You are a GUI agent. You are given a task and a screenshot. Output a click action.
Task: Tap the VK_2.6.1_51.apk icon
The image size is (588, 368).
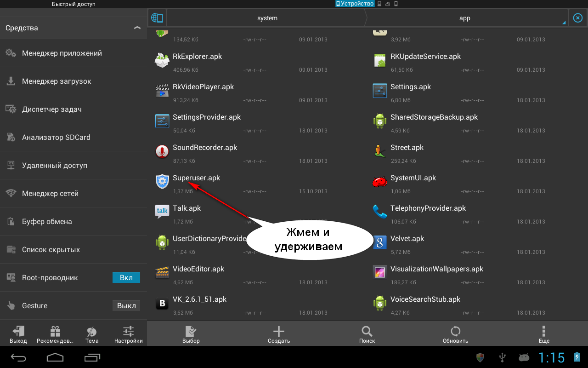click(162, 303)
